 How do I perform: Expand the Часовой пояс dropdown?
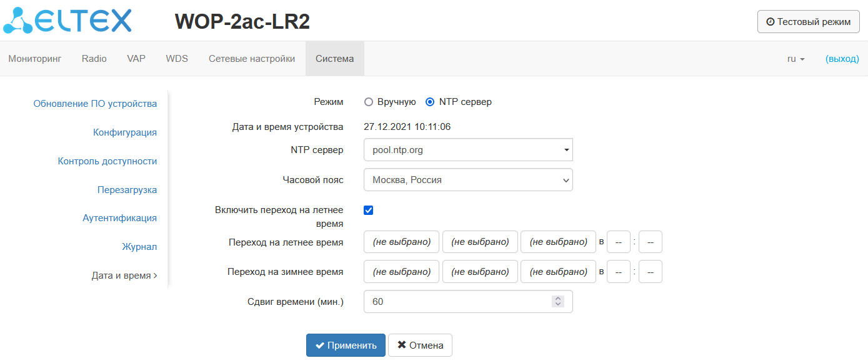pos(468,180)
